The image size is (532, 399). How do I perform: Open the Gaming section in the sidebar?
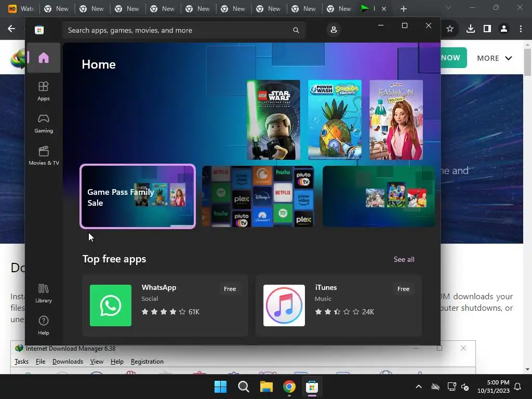[44, 124]
